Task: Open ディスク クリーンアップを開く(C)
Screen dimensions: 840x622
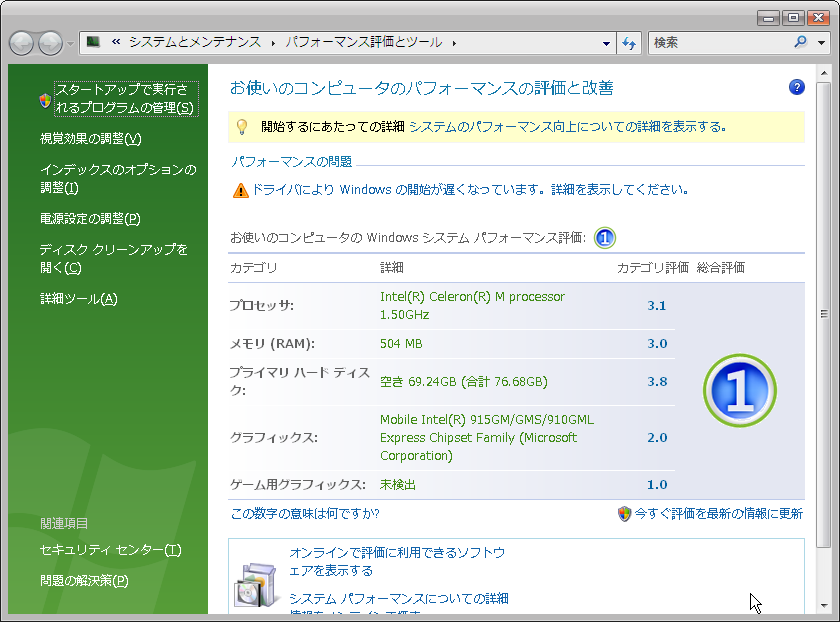Action: [114, 258]
